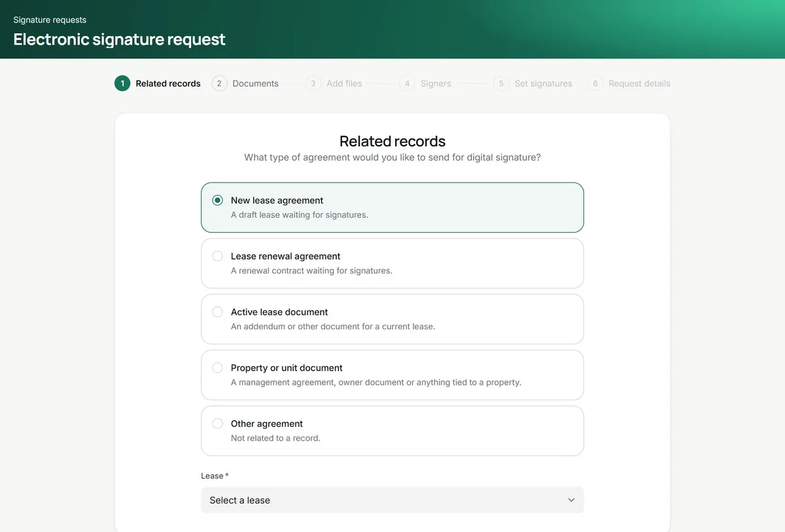Image resolution: width=785 pixels, height=532 pixels.
Task: Open step 4 Signers
Action: tap(425, 84)
